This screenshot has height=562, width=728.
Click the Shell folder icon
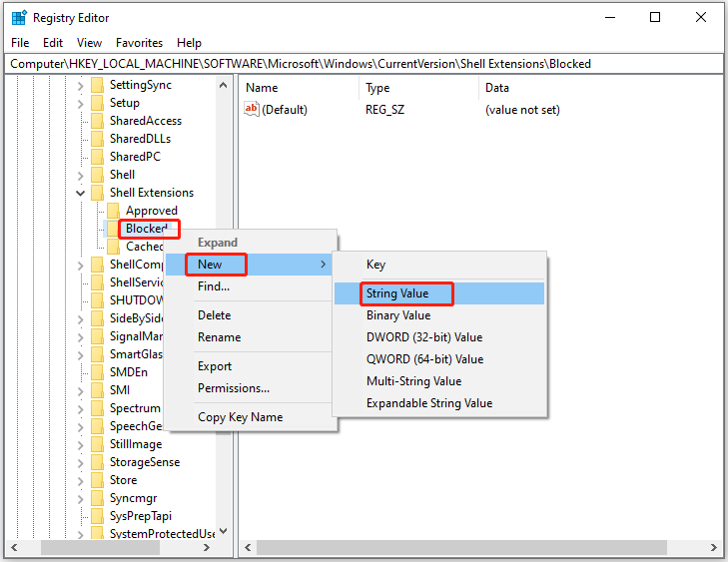point(98,175)
